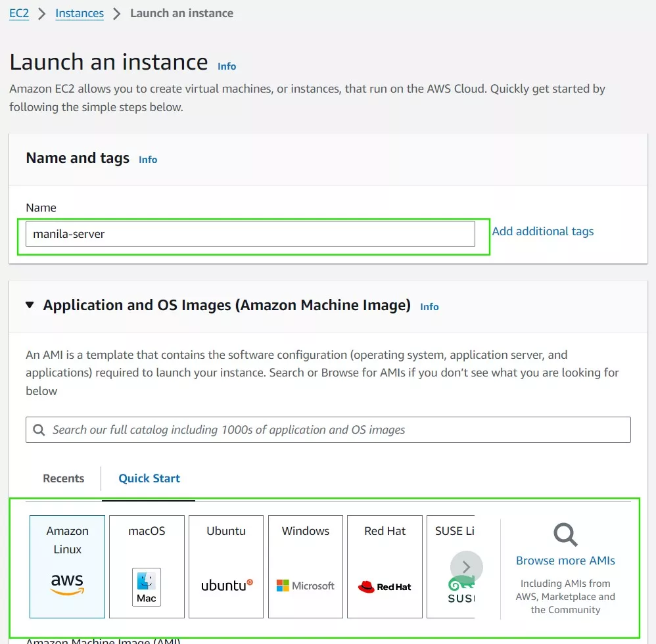Select the Amazon Linux AMI tile
This screenshot has width=656, height=644.
click(67, 566)
